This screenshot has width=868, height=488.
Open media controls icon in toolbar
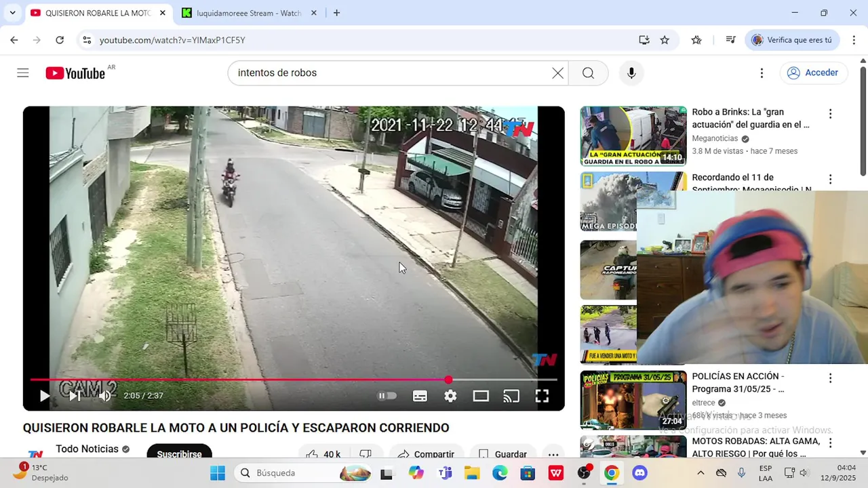point(730,40)
